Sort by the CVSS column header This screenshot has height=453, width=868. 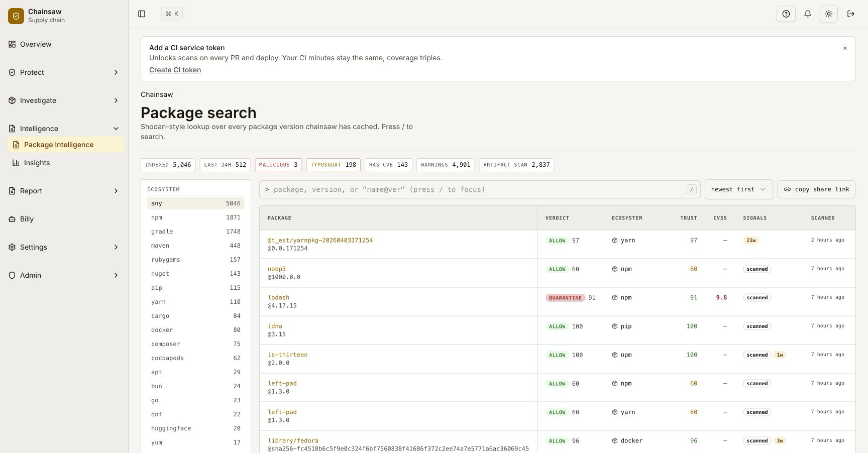pos(720,218)
